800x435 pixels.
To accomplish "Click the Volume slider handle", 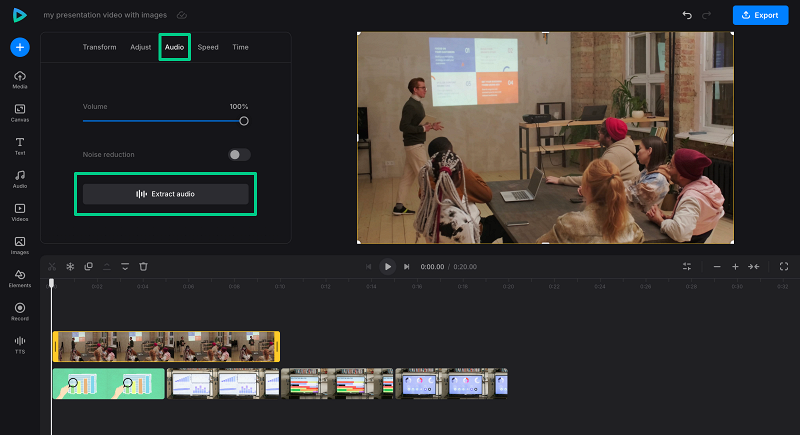I will pos(244,121).
